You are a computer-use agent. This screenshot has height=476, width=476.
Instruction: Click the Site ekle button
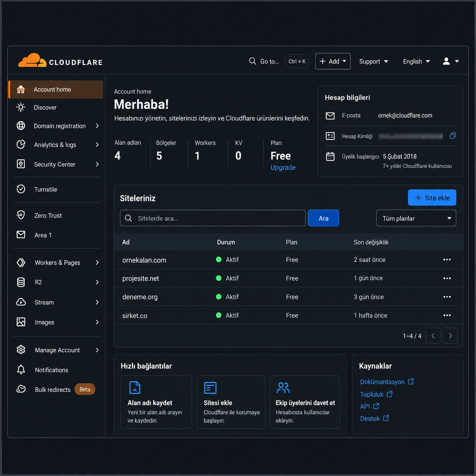[432, 198]
